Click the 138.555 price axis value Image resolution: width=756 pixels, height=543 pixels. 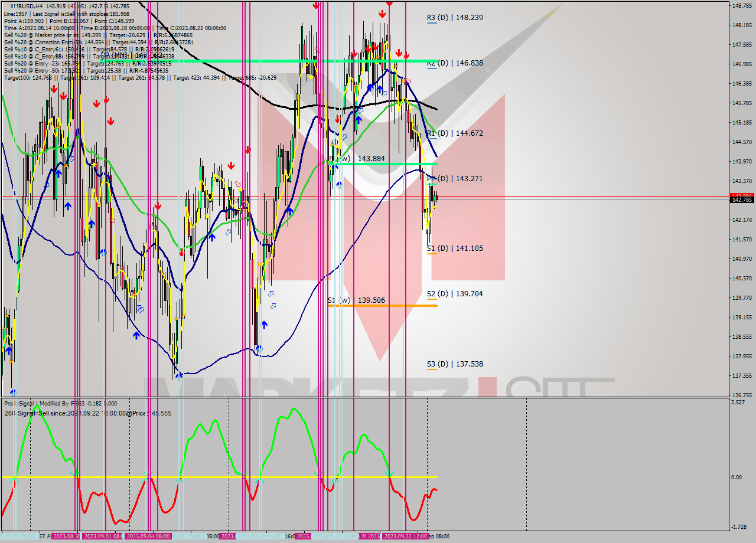click(742, 337)
